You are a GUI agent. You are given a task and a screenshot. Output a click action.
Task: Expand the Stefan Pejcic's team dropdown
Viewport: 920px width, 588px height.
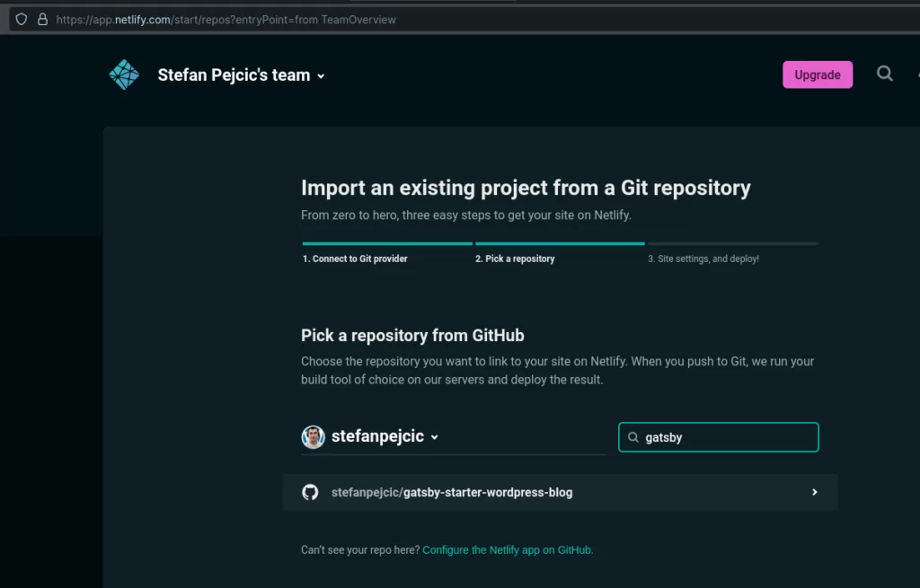click(321, 76)
